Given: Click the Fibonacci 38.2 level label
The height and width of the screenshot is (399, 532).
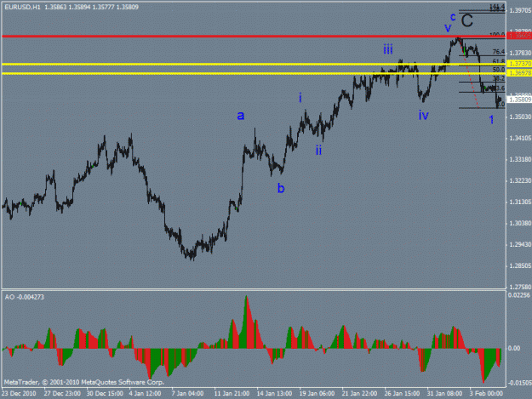Looking at the screenshot, I should pyautogui.click(x=499, y=78).
